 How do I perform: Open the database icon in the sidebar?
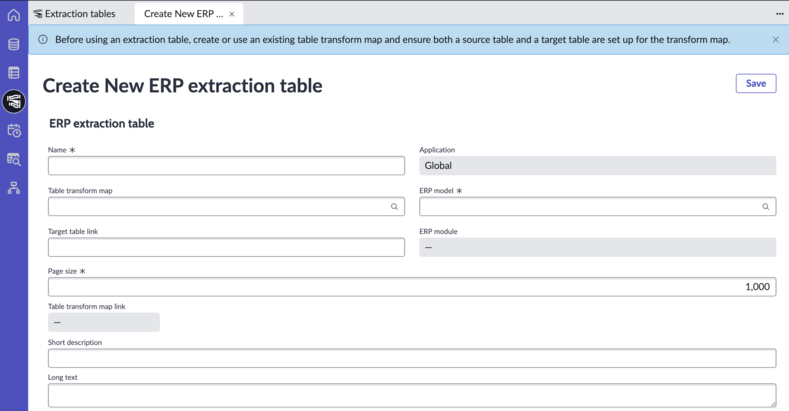[x=14, y=44]
